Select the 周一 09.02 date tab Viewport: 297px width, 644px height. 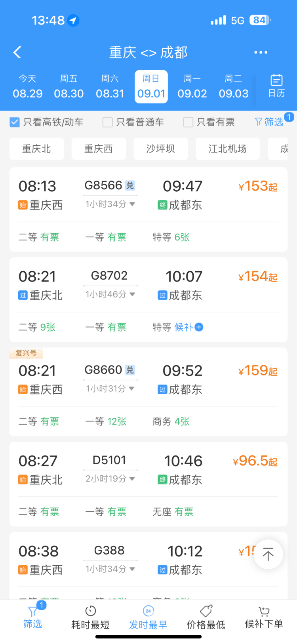point(192,87)
